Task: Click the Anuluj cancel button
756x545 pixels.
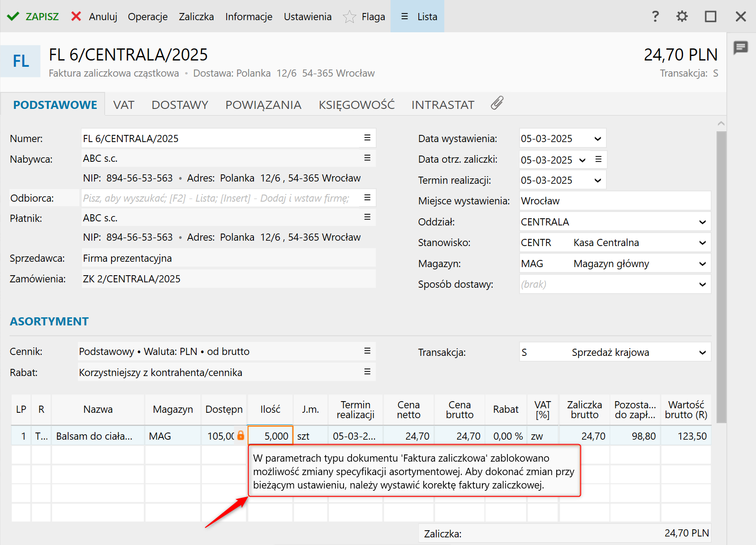Action: click(94, 17)
